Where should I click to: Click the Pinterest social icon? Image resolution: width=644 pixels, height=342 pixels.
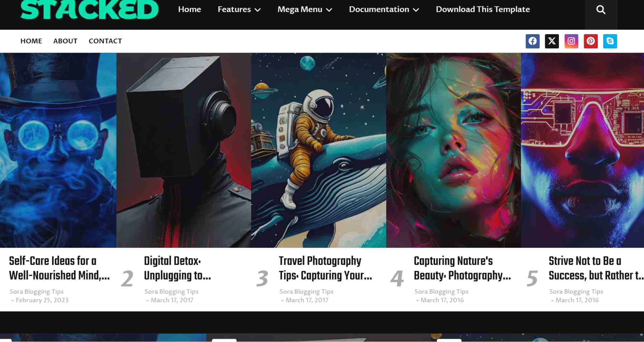pyautogui.click(x=590, y=41)
